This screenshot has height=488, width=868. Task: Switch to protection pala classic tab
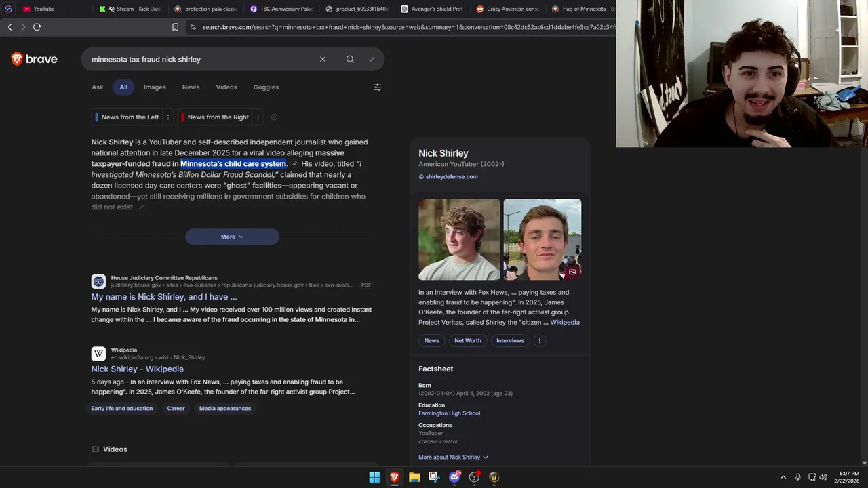pos(205,9)
